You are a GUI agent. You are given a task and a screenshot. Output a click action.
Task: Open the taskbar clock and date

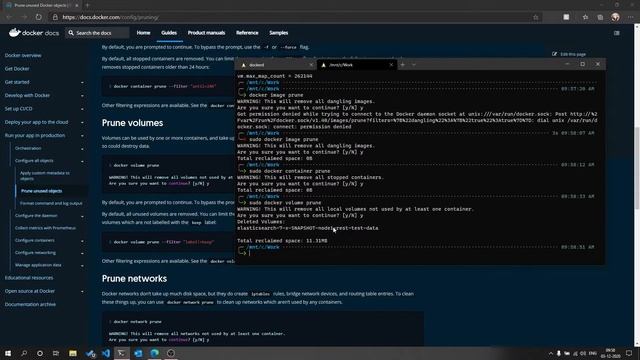click(x=611, y=353)
